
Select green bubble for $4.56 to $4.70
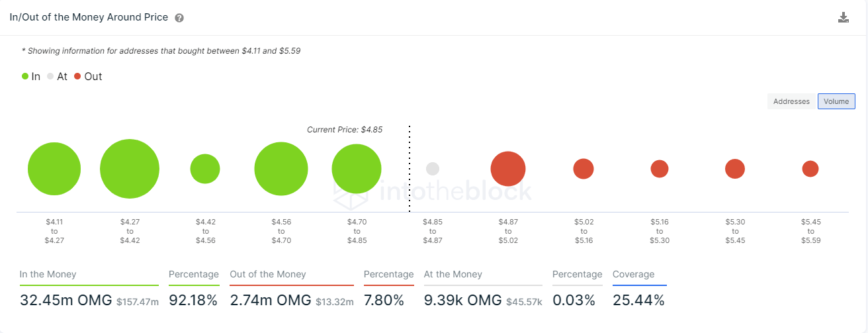click(281, 169)
